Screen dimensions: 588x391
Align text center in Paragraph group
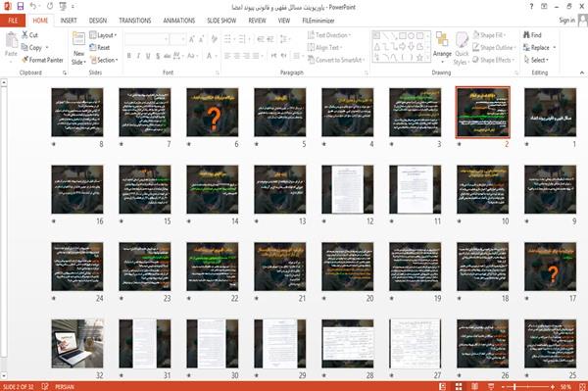click(236, 56)
